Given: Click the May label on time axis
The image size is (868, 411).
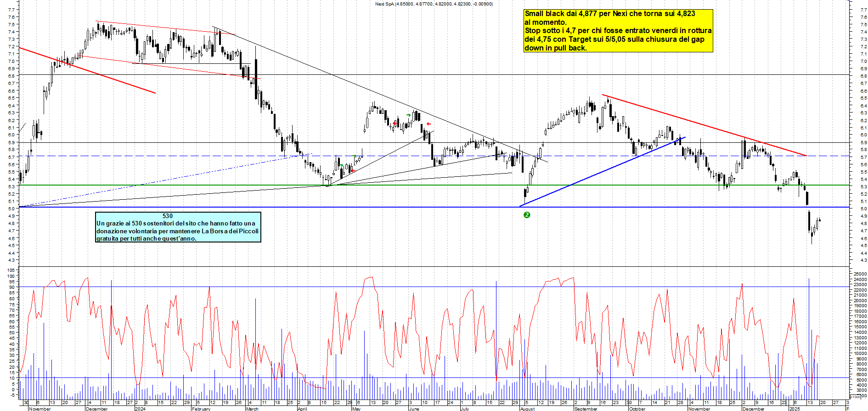Looking at the screenshot, I should tap(356, 409).
